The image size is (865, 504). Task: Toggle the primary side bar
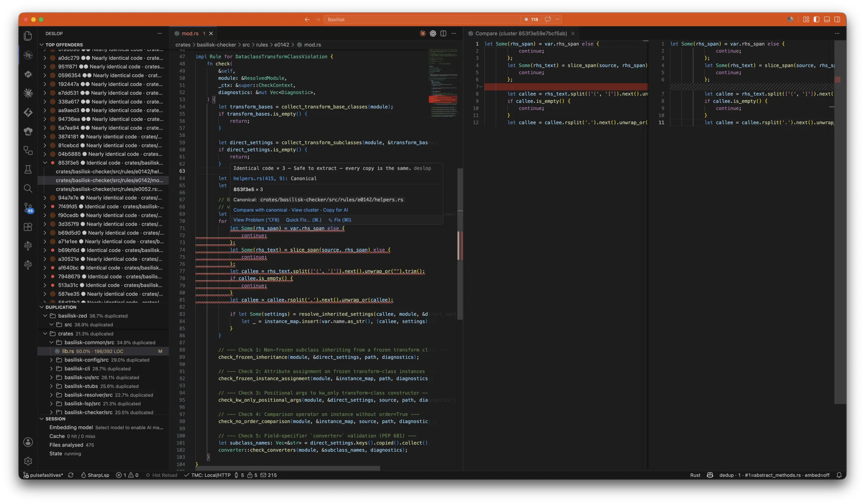click(816, 20)
